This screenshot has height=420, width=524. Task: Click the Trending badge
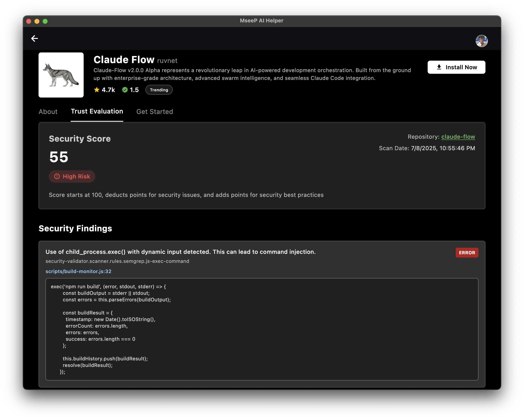(159, 90)
